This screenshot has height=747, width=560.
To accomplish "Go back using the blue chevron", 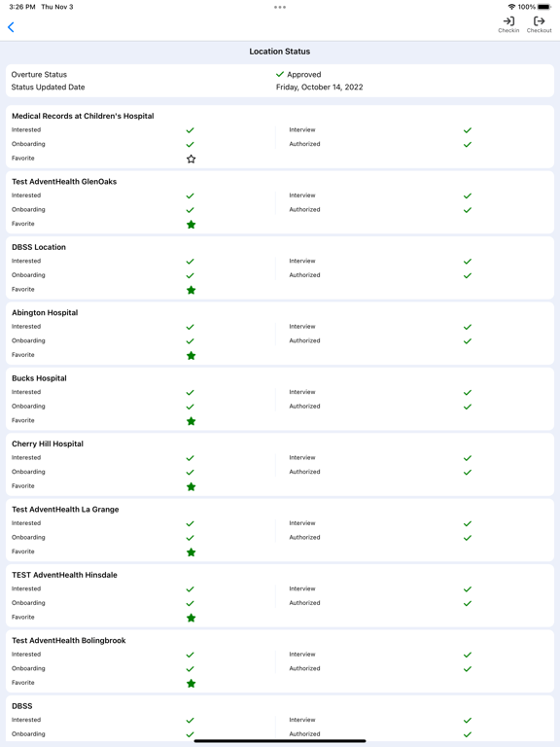I will tap(11, 27).
